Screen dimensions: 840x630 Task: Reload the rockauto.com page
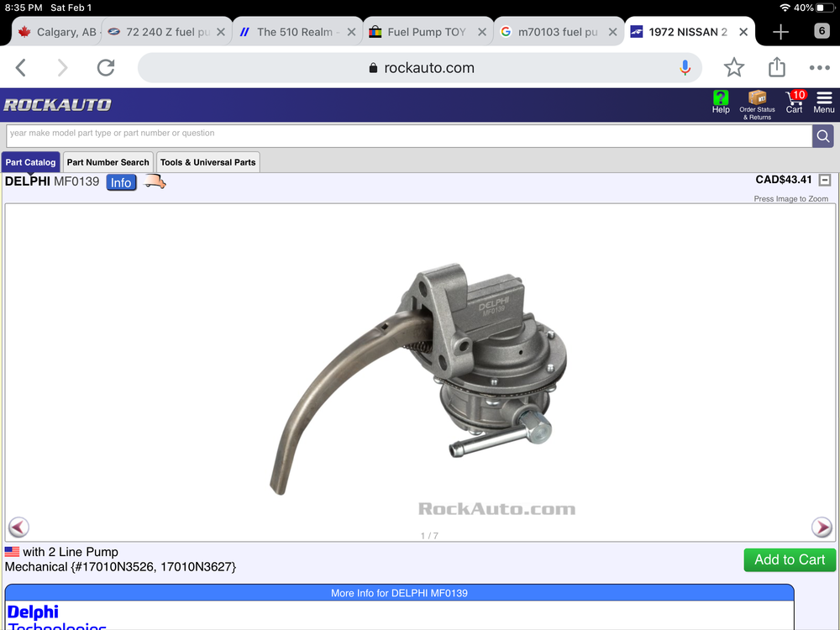tap(106, 67)
